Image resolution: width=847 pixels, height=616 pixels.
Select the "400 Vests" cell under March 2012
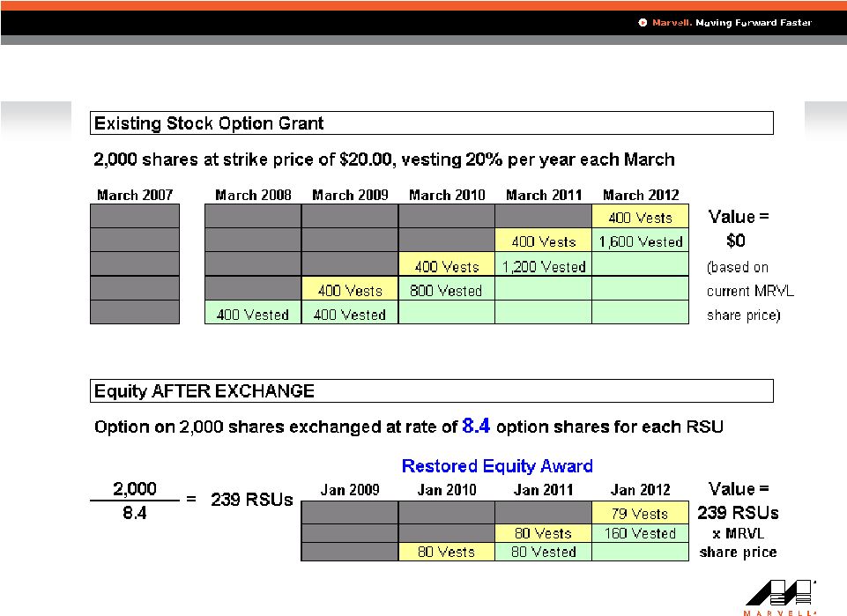tap(640, 218)
